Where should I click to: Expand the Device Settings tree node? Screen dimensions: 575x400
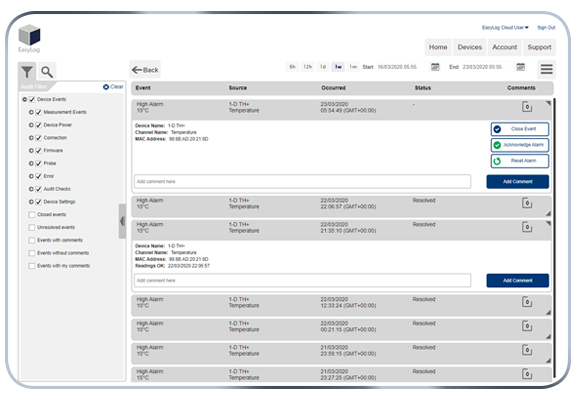coord(31,202)
